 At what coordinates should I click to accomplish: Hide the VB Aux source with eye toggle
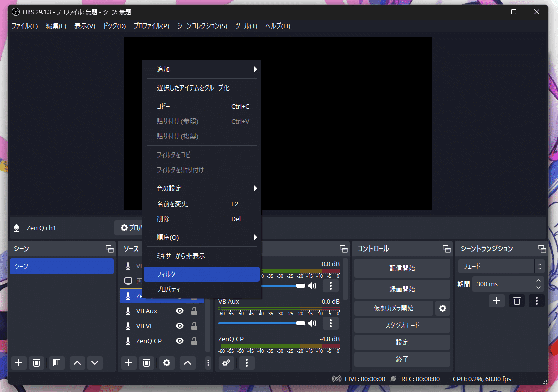[179, 311]
